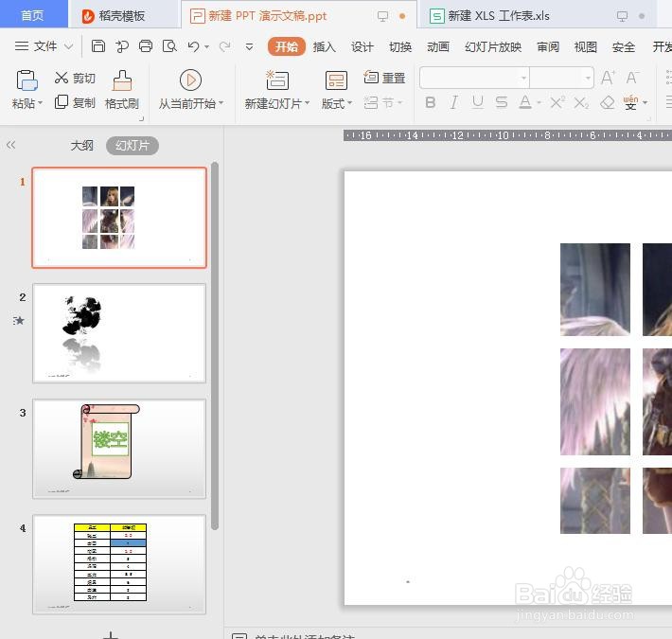672x639 pixels.
Task: Click the Save icon in quick toolbar
Action: (x=98, y=45)
